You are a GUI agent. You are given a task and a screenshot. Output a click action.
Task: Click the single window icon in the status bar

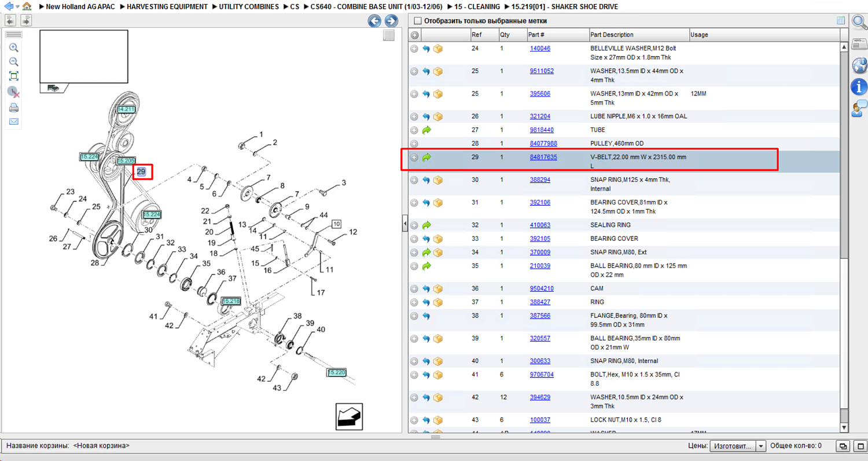[x=860, y=446]
